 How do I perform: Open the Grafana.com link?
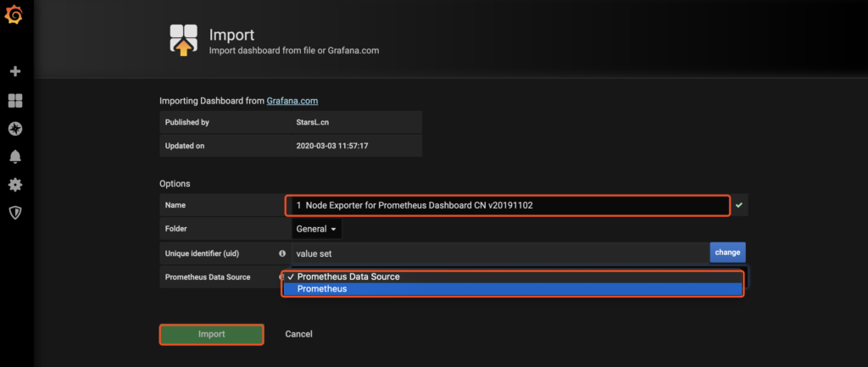tap(292, 101)
